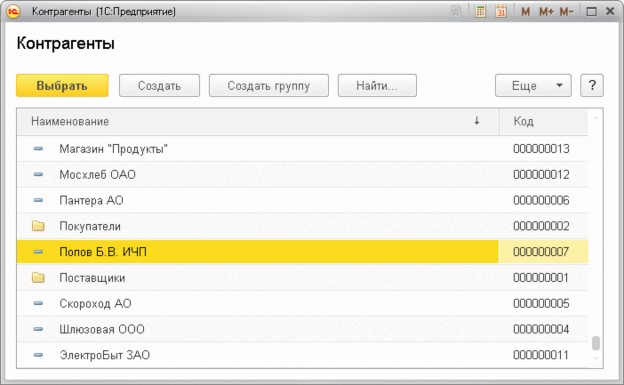
Task: Click the M memory button
Action: (x=525, y=12)
